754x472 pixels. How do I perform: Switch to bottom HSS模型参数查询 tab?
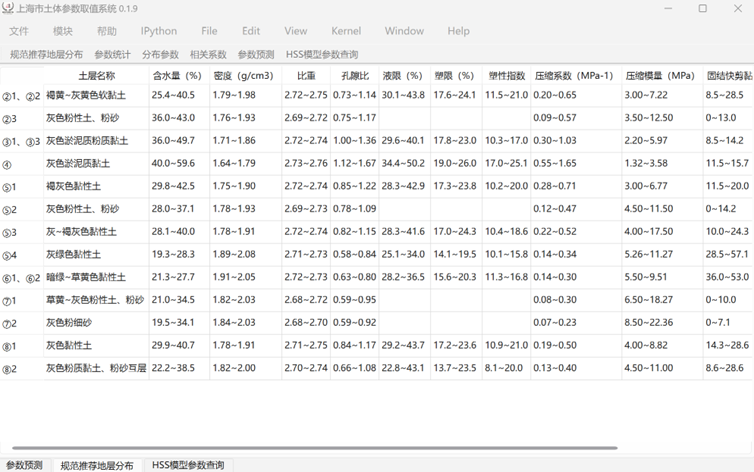click(x=188, y=465)
